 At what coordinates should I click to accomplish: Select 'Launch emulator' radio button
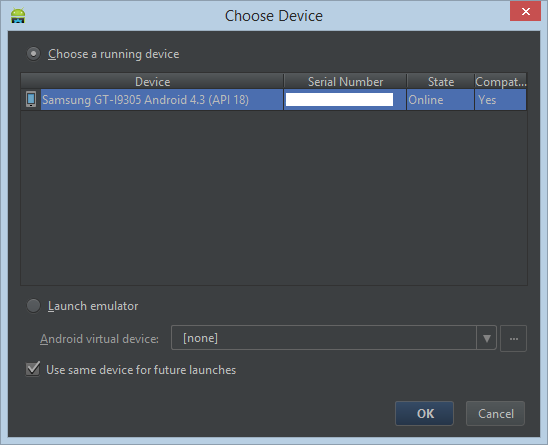tap(34, 306)
